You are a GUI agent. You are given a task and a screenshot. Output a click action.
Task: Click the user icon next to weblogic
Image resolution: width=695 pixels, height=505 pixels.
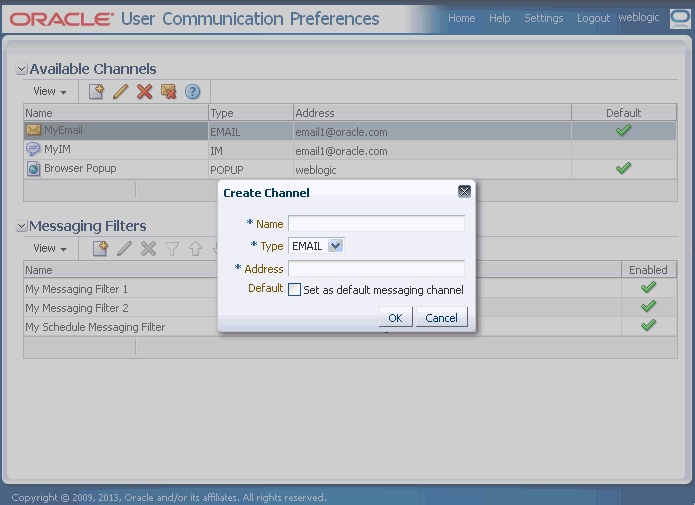pos(680,19)
